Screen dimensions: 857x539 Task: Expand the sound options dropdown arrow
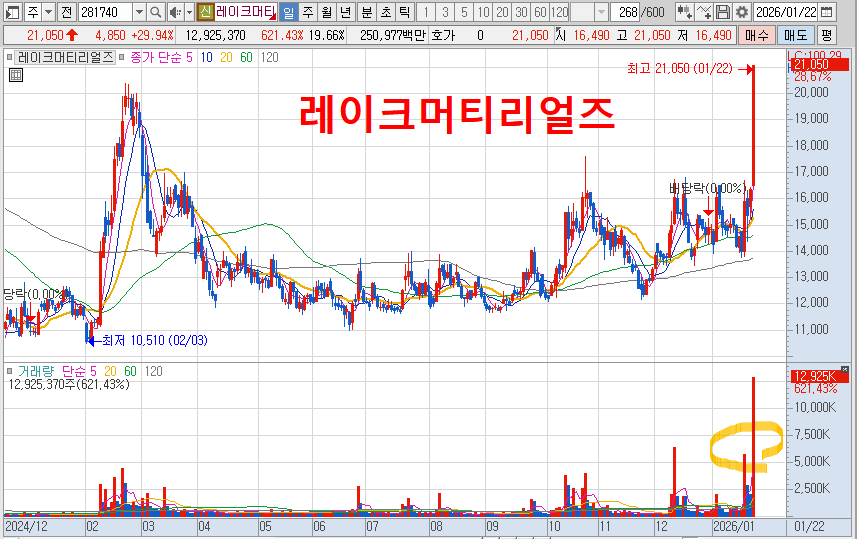(x=189, y=11)
